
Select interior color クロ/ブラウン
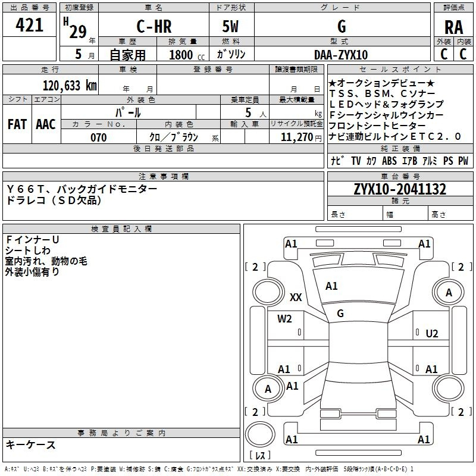174,137
